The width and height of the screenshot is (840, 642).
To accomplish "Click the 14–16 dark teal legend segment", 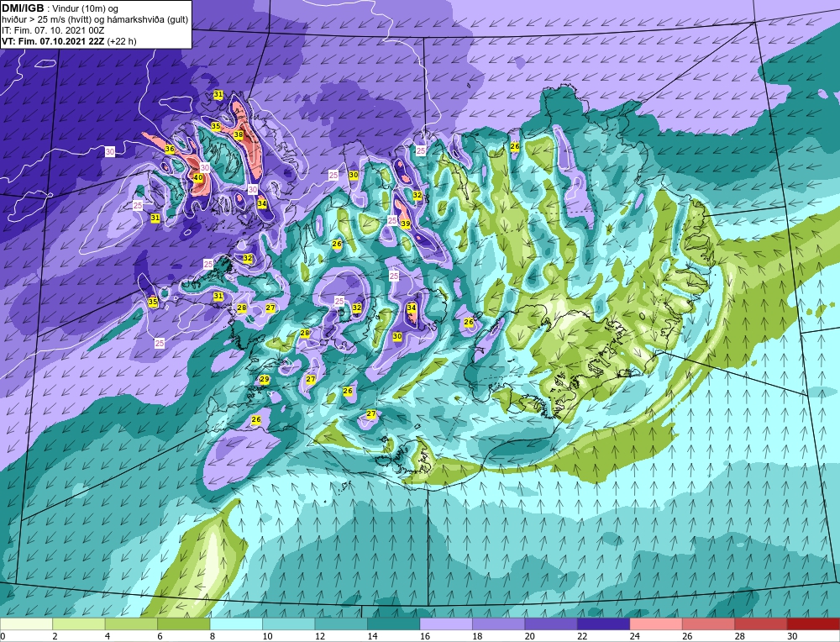I will click(x=394, y=624).
